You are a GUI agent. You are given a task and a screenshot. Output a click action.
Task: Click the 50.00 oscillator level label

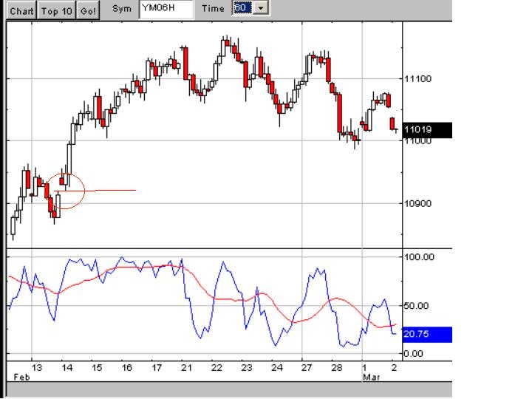point(416,306)
